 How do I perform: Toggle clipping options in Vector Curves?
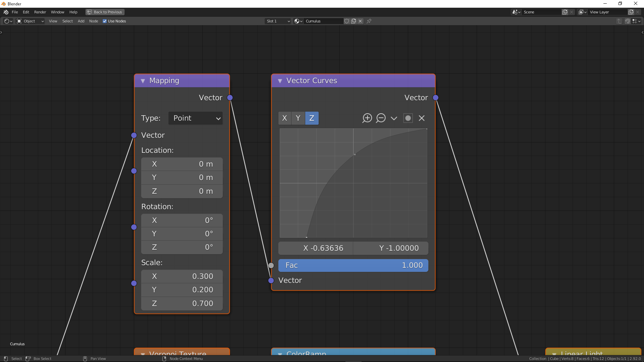[x=408, y=118]
